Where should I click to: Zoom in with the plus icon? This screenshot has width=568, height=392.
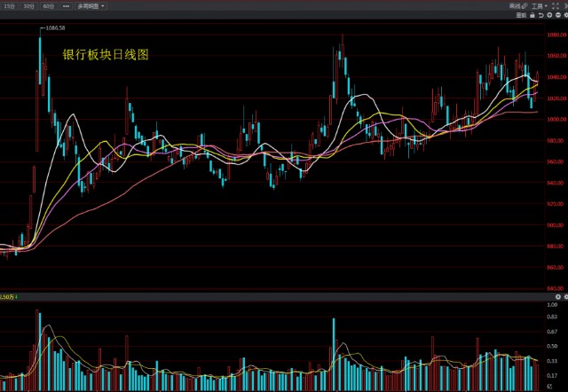click(x=549, y=15)
